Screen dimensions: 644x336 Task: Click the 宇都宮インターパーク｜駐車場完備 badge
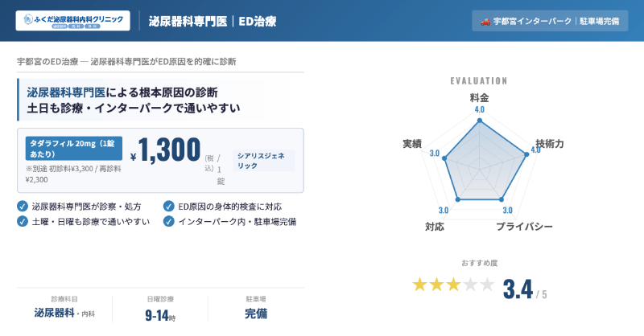coord(549,21)
